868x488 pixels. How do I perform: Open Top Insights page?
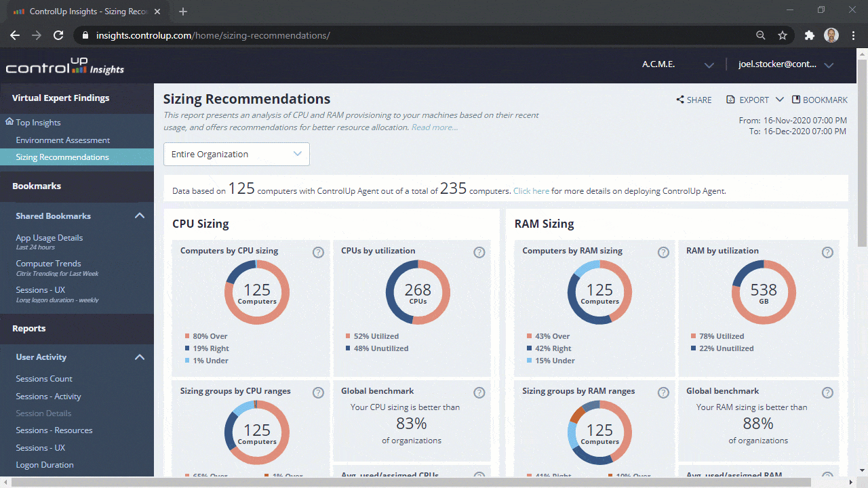coord(38,123)
